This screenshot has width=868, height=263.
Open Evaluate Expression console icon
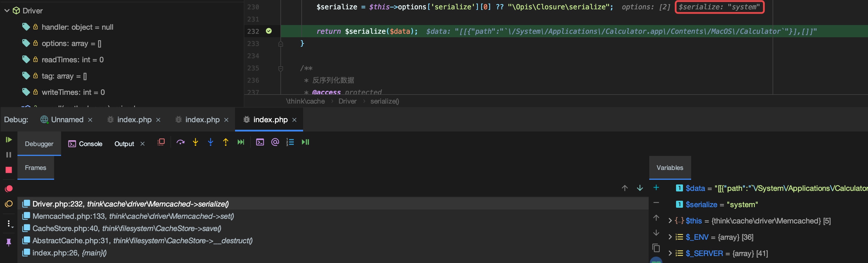[260, 142]
